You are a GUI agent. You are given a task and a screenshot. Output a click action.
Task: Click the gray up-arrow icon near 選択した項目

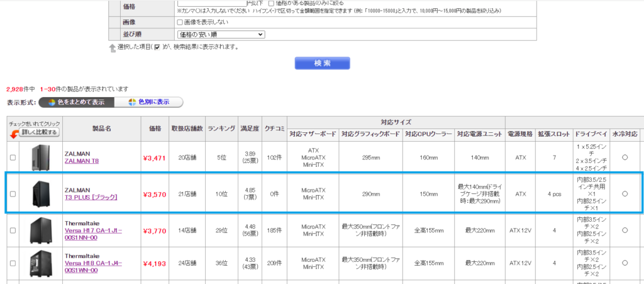pos(113,48)
